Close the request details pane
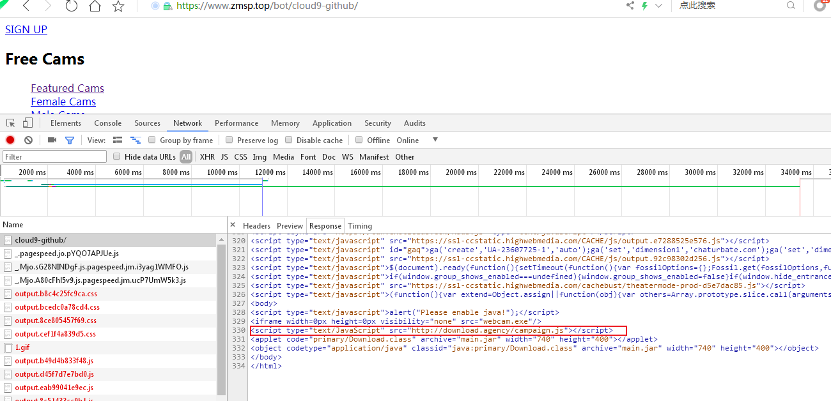The width and height of the screenshot is (832, 402). 232,225
